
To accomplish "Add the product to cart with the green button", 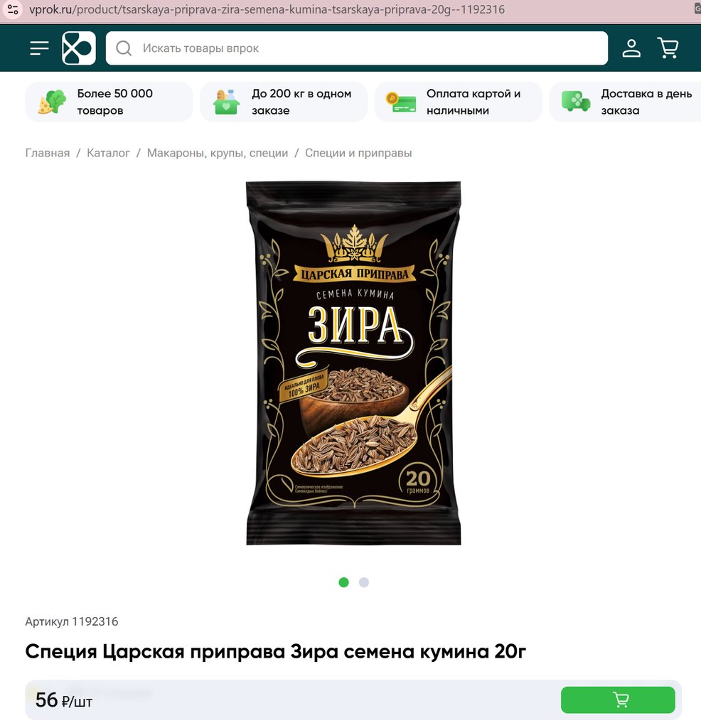I will [x=618, y=700].
